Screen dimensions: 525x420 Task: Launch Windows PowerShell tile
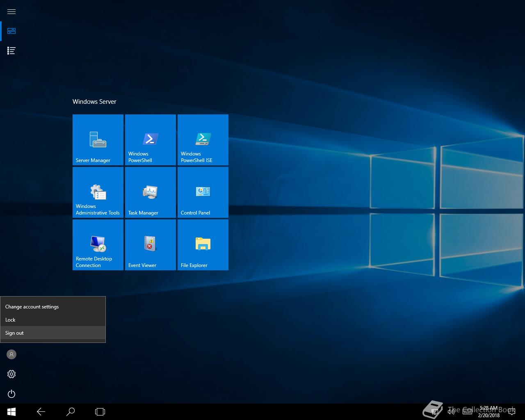pyautogui.click(x=150, y=140)
